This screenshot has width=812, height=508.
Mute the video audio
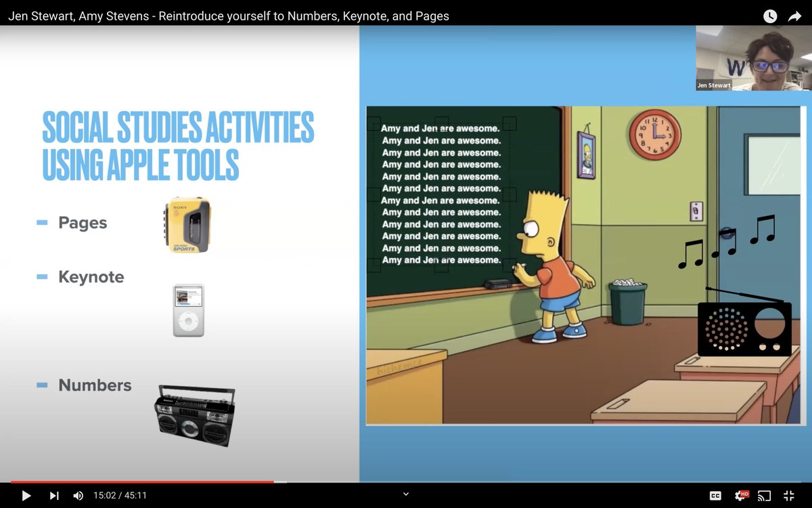pyautogui.click(x=78, y=495)
